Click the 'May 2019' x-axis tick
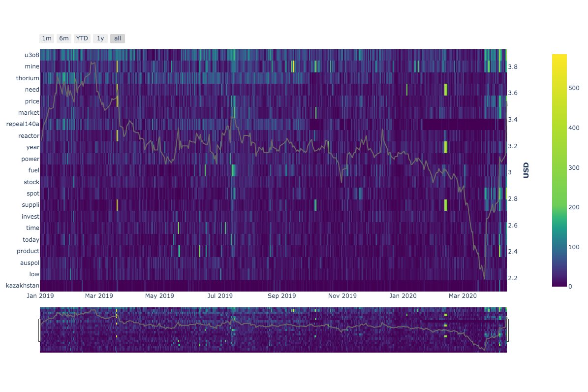The width and height of the screenshot is (588, 392). [x=160, y=296]
